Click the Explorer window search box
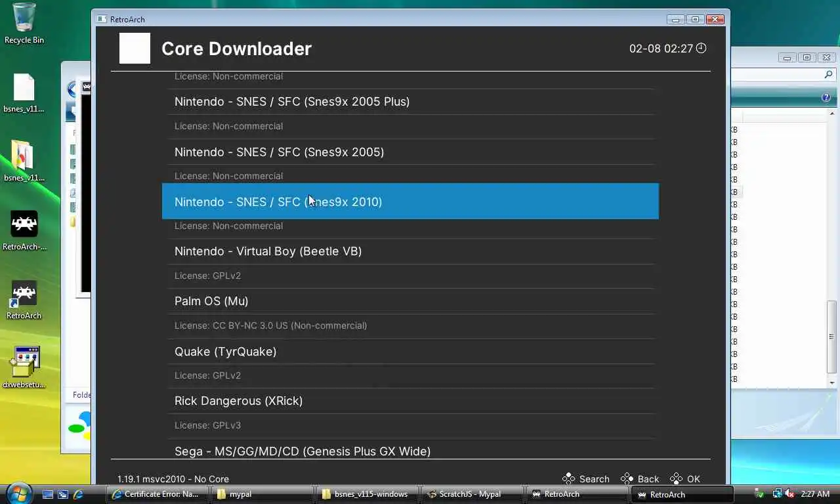 click(778, 75)
